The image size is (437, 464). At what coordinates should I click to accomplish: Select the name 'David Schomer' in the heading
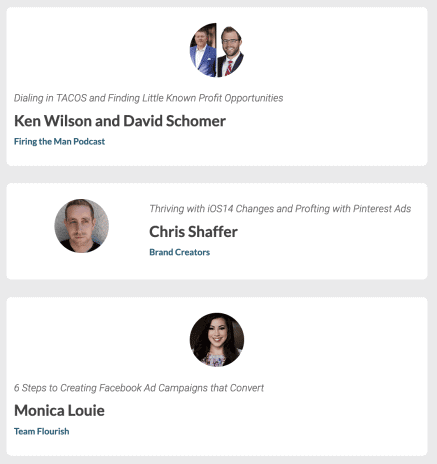pos(175,121)
